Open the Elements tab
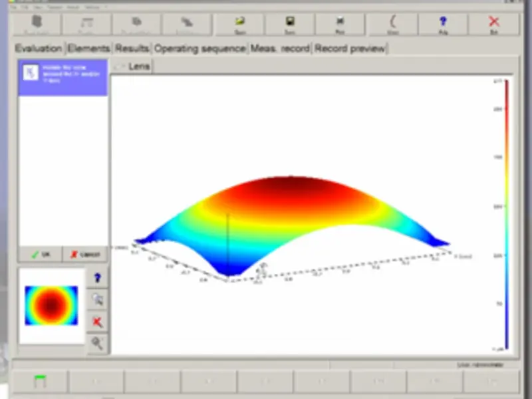 [x=88, y=49]
